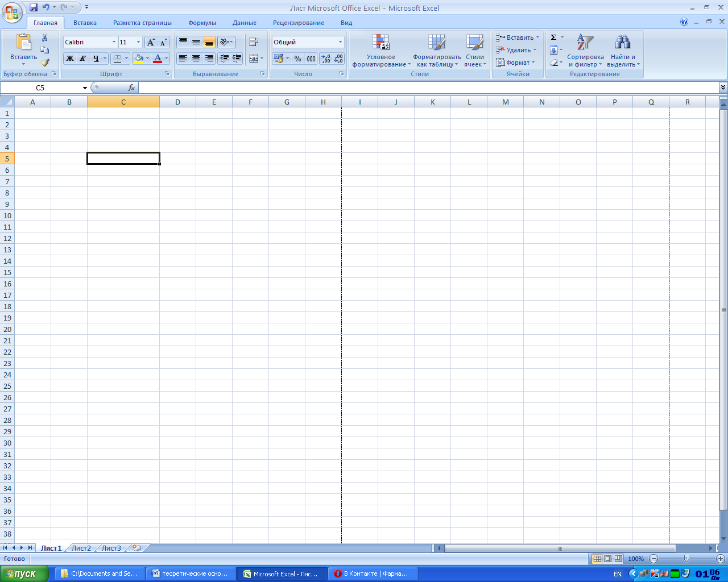Open the Формулы ribbon tab
Viewport: 728px width, 582px height.
[202, 23]
